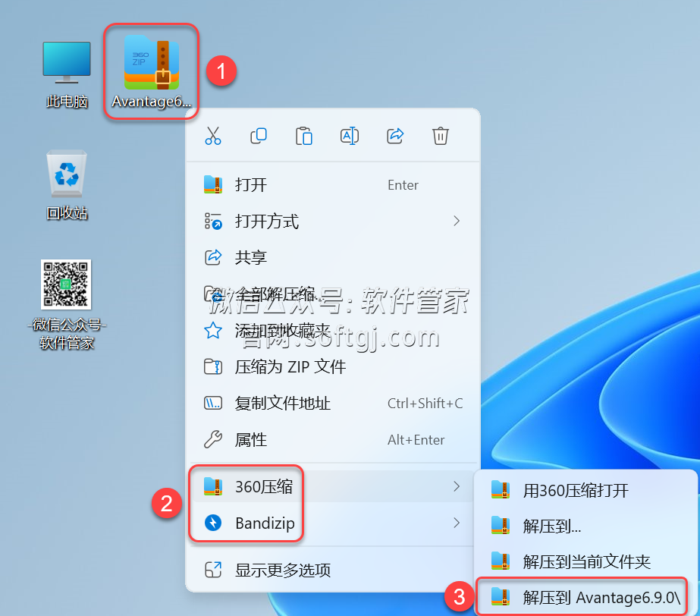Choose 解压到当前文件夹 in submenu

(x=586, y=561)
